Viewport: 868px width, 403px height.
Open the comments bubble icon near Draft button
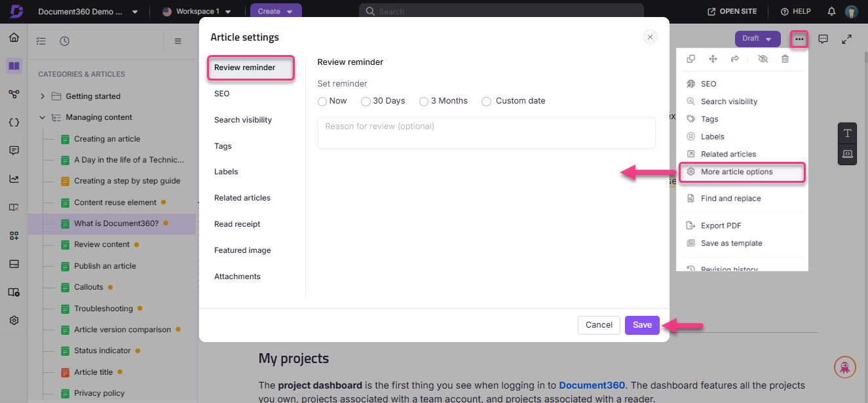(x=823, y=39)
